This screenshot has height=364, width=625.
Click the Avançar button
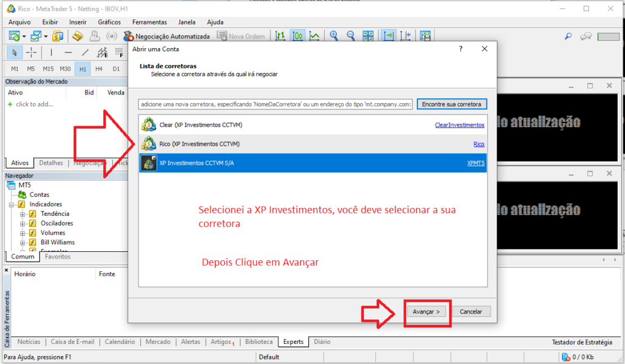(428, 312)
